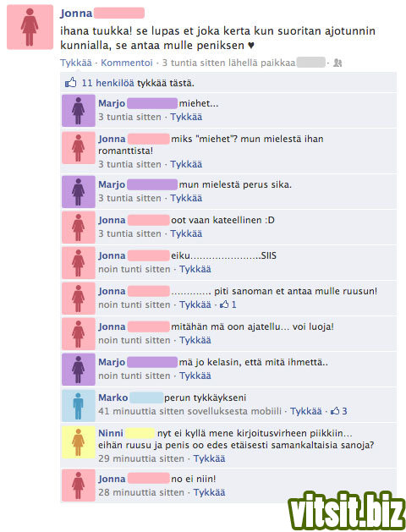The image size is (406, 532).
Task: Like Ninni's comment about kirjoitusvirhe
Action: [x=209, y=458]
